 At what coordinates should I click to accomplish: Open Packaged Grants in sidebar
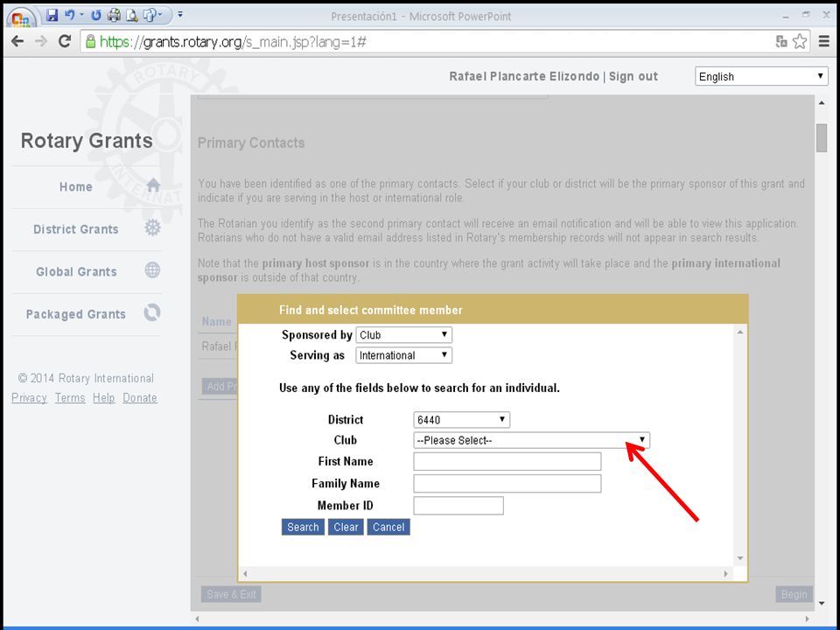[x=76, y=314]
